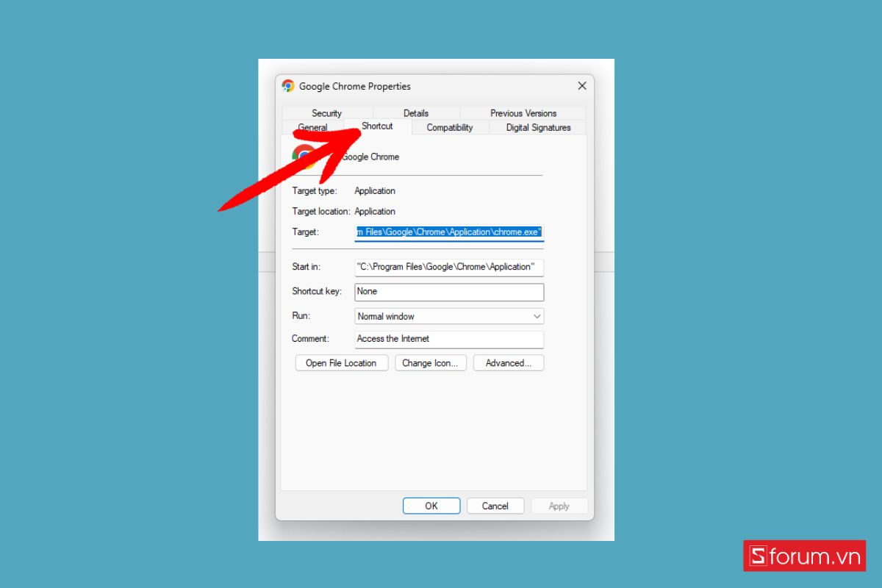Switch to the Security tab
The height and width of the screenshot is (588, 882).
[x=326, y=113]
